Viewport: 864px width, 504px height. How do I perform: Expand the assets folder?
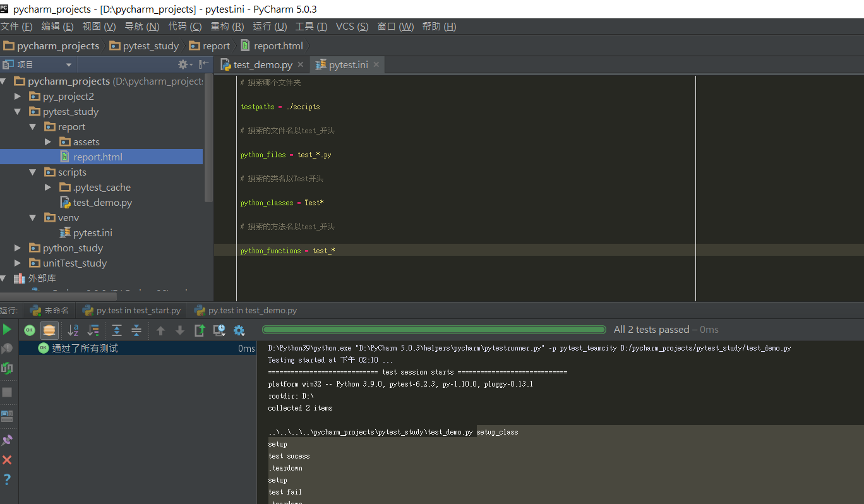[48, 142]
